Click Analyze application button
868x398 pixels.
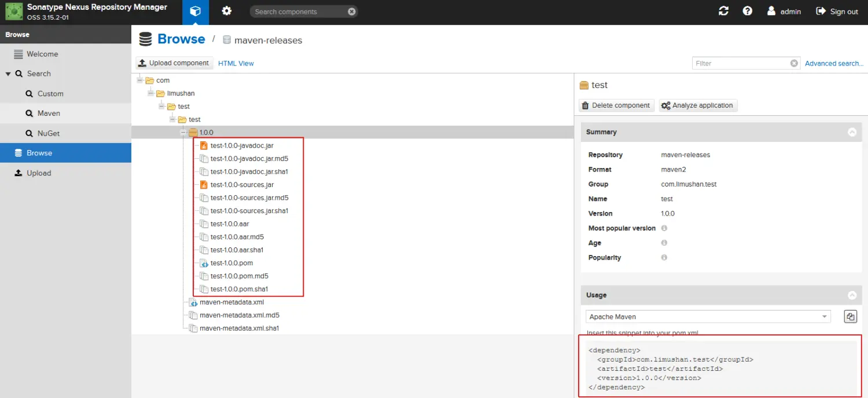[698, 105]
